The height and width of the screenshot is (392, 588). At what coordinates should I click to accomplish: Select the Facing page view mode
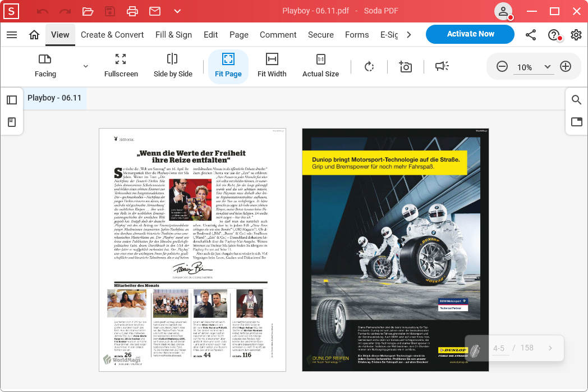45,66
